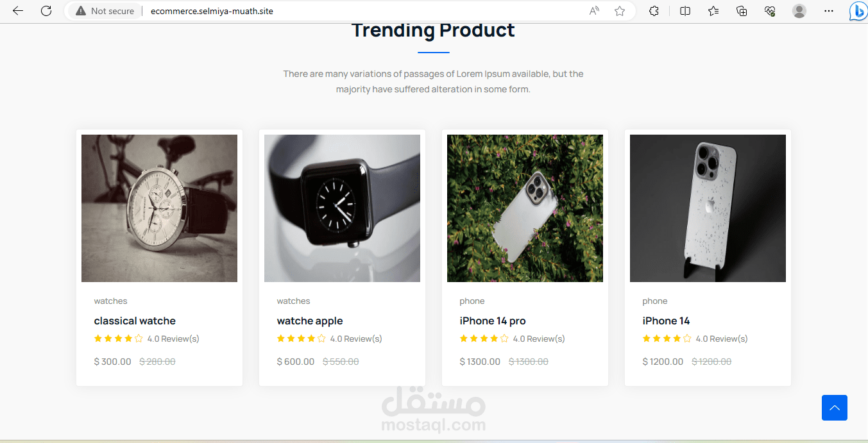The image size is (868, 443).
Task: Open the browser Extensions puzzle icon
Action: click(654, 11)
